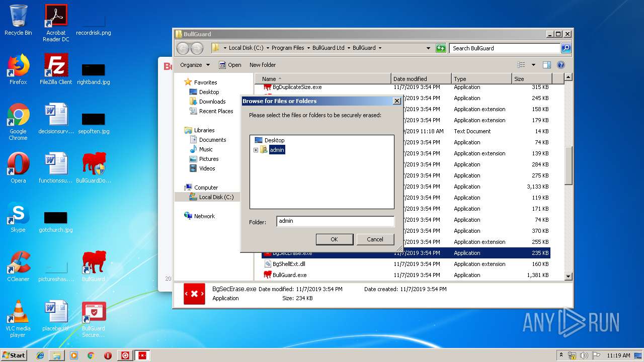The image size is (644, 362).
Task: Launch CCleaner from desktop
Action: 18,266
